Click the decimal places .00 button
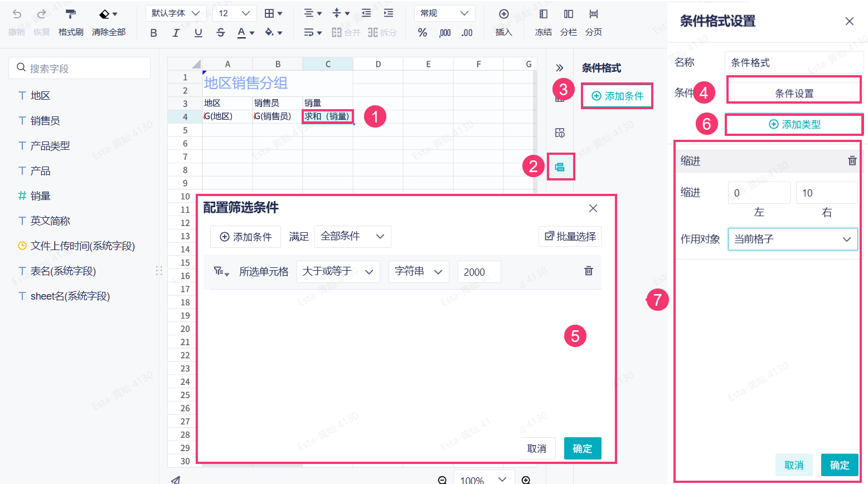The width and height of the screenshot is (868, 484). [x=467, y=33]
